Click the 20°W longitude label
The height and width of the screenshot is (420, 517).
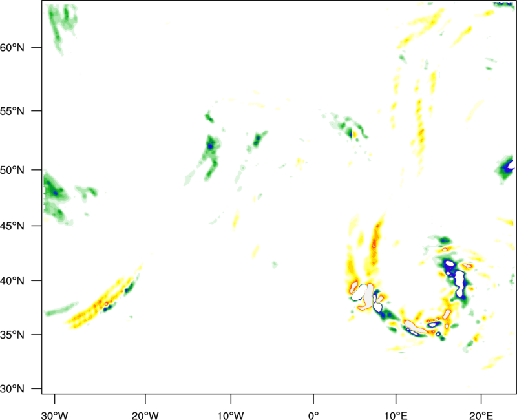(x=145, y=415)
